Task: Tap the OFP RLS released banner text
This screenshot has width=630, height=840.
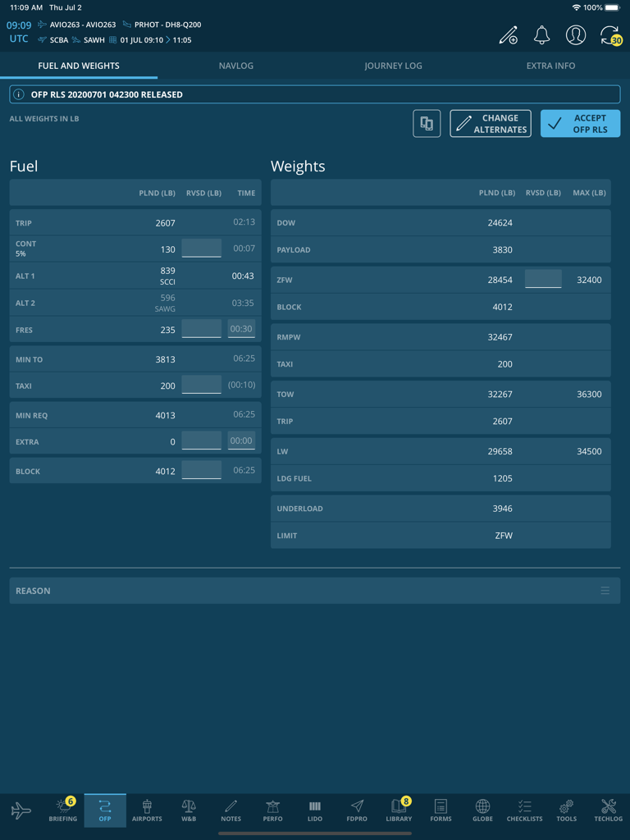Action: (107, 94)
